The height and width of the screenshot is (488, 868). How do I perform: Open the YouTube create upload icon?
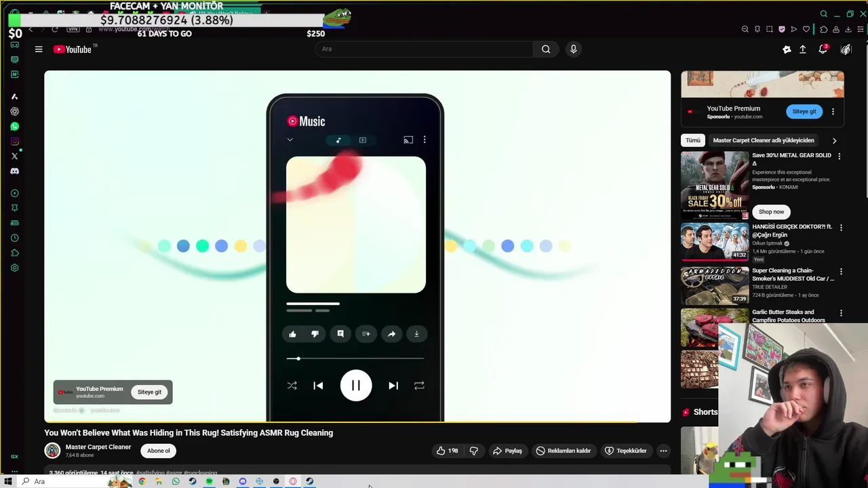[803, 49]
